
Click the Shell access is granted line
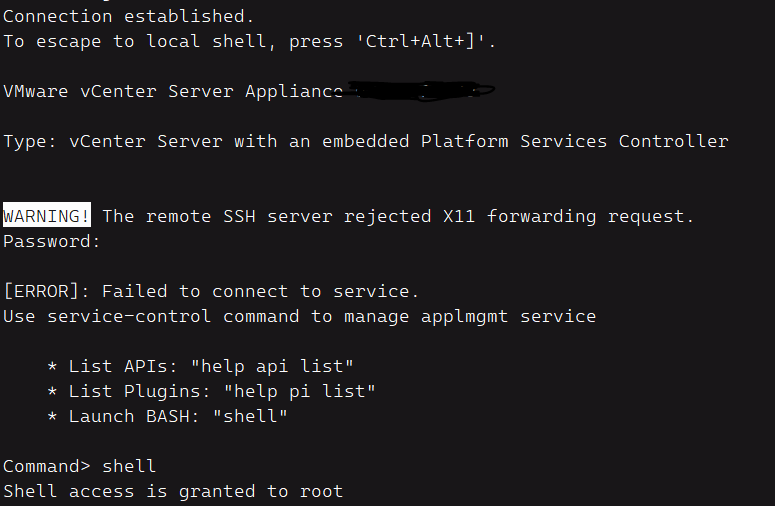point(172,491)
